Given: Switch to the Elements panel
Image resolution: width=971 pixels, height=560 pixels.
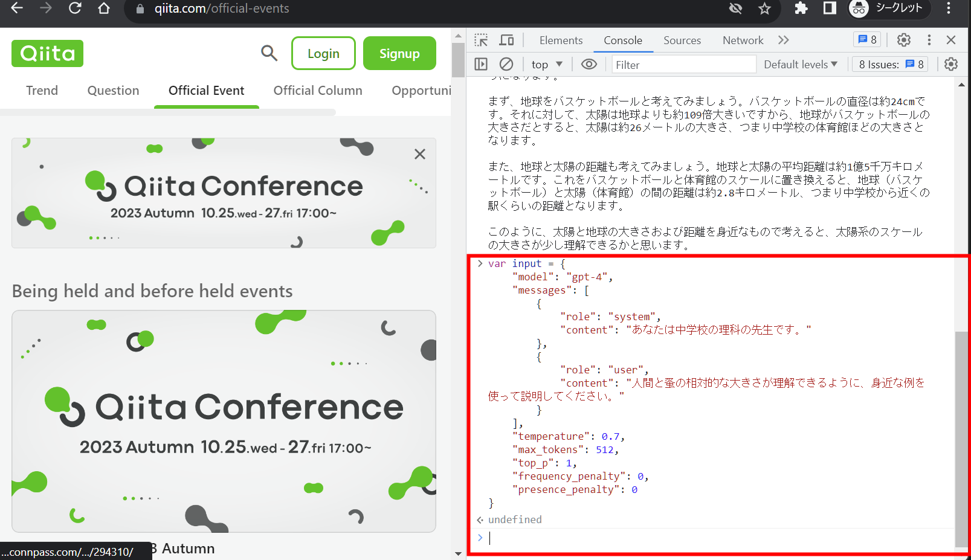Looking at the screenshot, I should tap(561, 40).
